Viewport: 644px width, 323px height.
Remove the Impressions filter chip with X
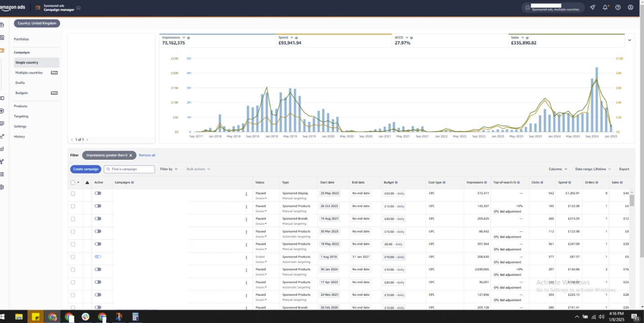[x=131, y=155]
